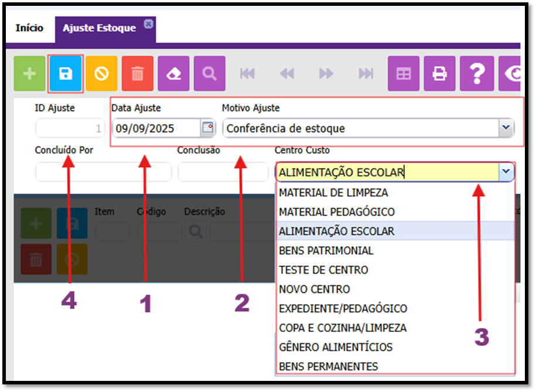Screen dimensions: 536x392
Task: Open search with the magnifier toolbar icon
Action: click(209, 74)
